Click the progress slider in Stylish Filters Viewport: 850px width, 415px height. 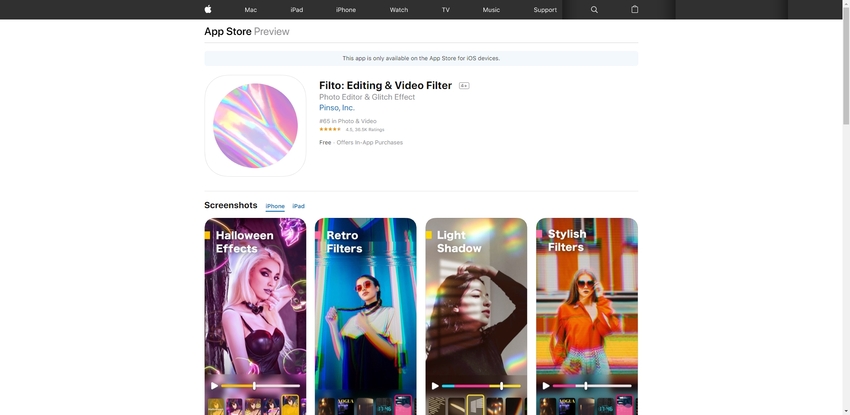click(592, 386)
